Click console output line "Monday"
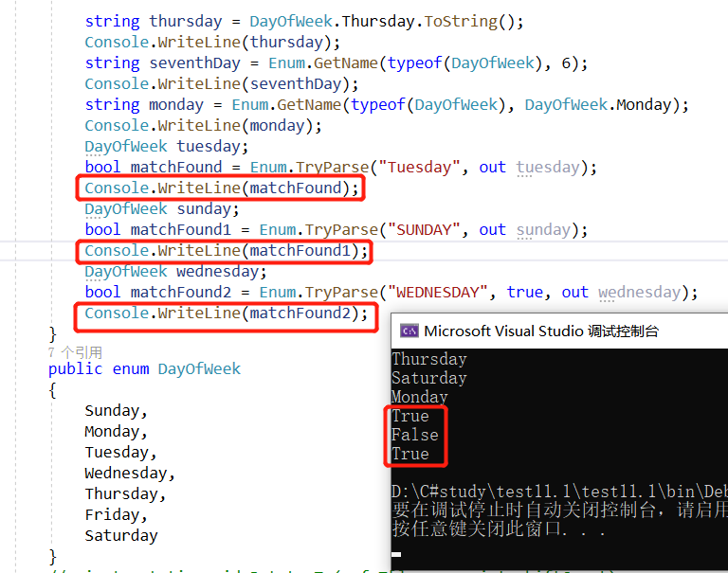The height and width of the screenshot is (573, 728). coord(419,397)
